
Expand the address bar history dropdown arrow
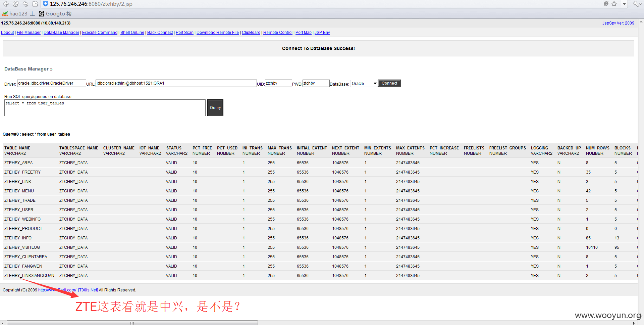[x=624, y=4]
